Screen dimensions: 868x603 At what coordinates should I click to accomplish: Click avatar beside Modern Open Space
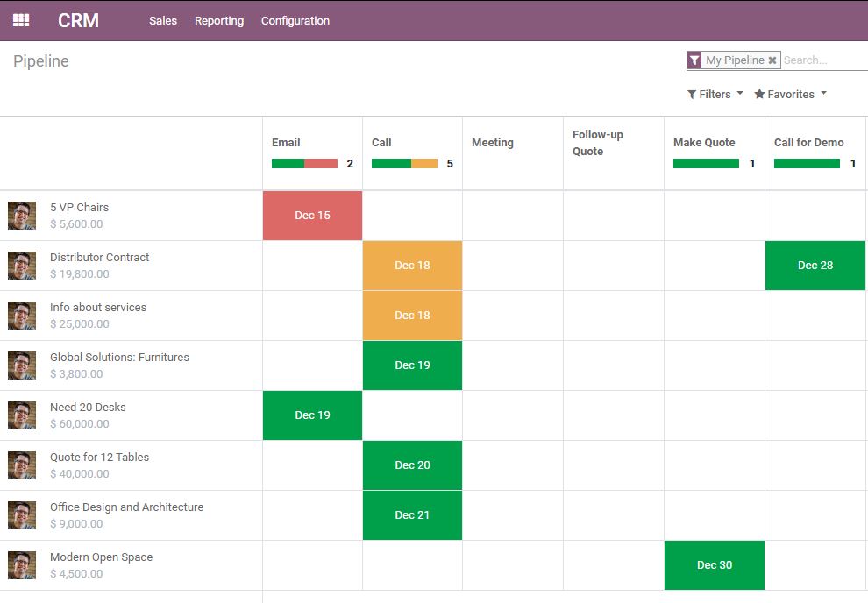coord(22,565)
